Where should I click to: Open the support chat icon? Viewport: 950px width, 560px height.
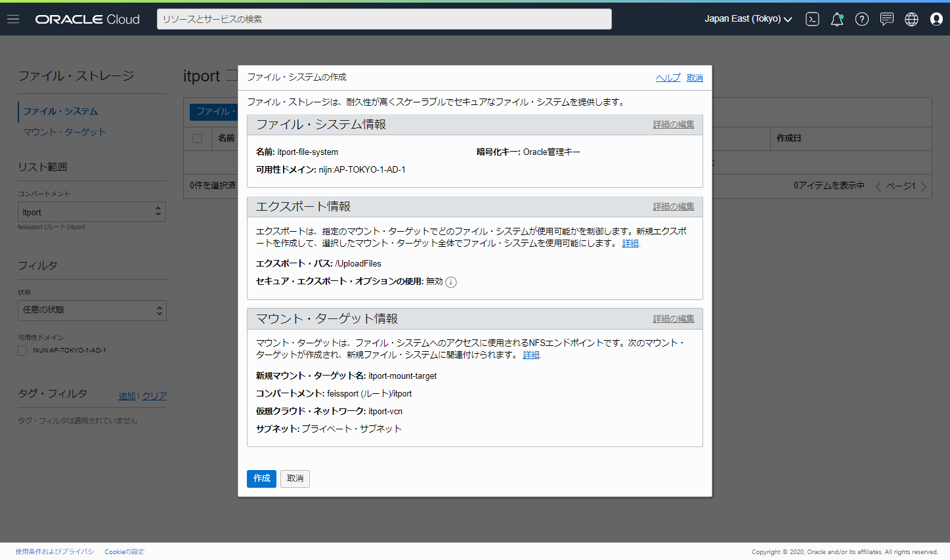887,19
